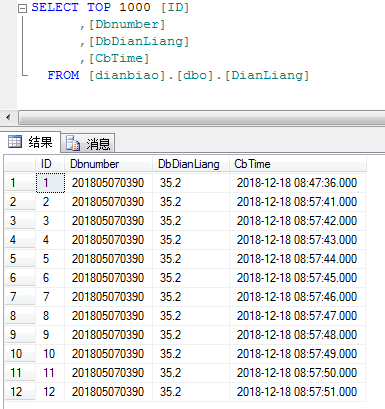Click the results grid icon on 结果 tab
The image size is (385, 409).
15,142
